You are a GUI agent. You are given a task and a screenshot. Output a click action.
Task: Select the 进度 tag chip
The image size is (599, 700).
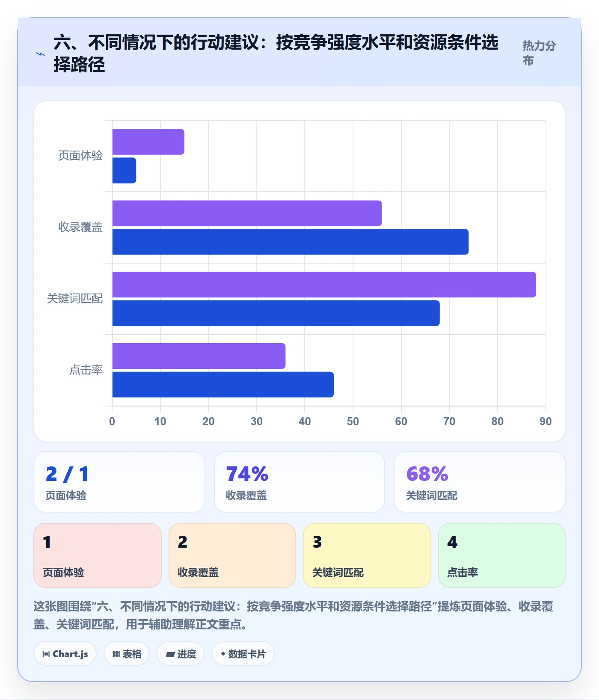[181, 654]
